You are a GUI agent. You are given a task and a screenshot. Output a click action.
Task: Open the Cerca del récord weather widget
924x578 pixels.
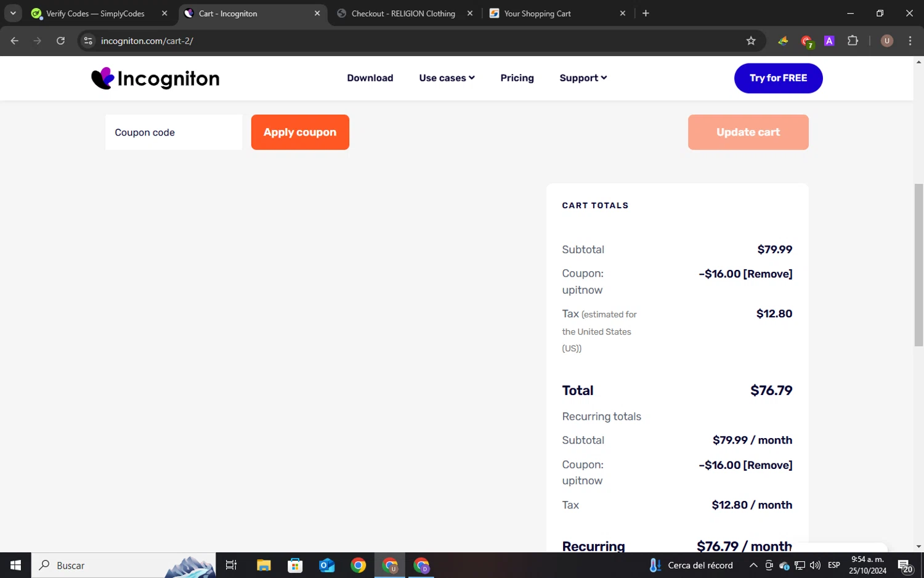pyautogui.click(x=691, y=565)
